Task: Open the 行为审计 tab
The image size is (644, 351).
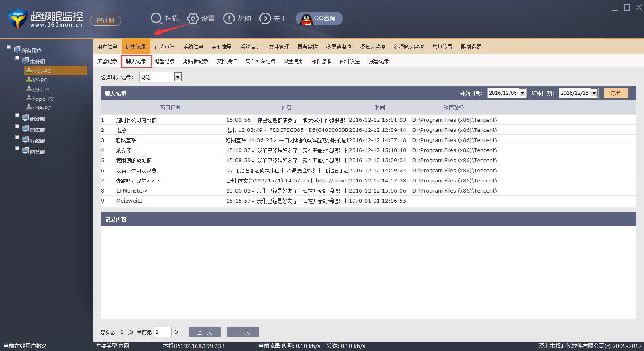Action: click(x=164, y=47)
